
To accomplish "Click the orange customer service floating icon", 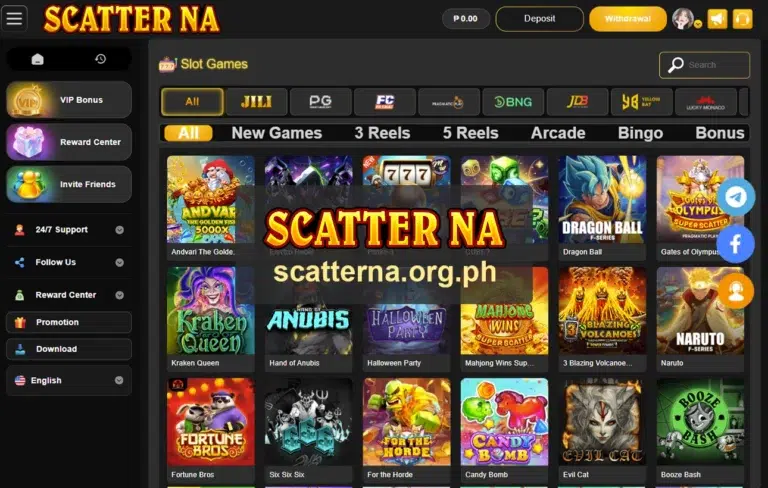I will click(736, 291).
